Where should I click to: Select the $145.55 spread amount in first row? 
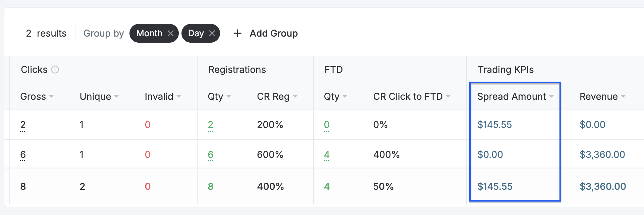tap(494, 125)
